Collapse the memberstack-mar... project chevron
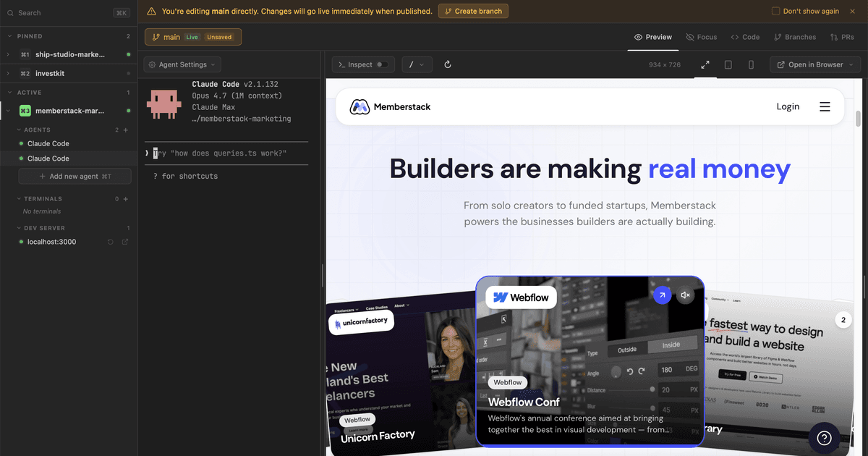 click(9, 111)
